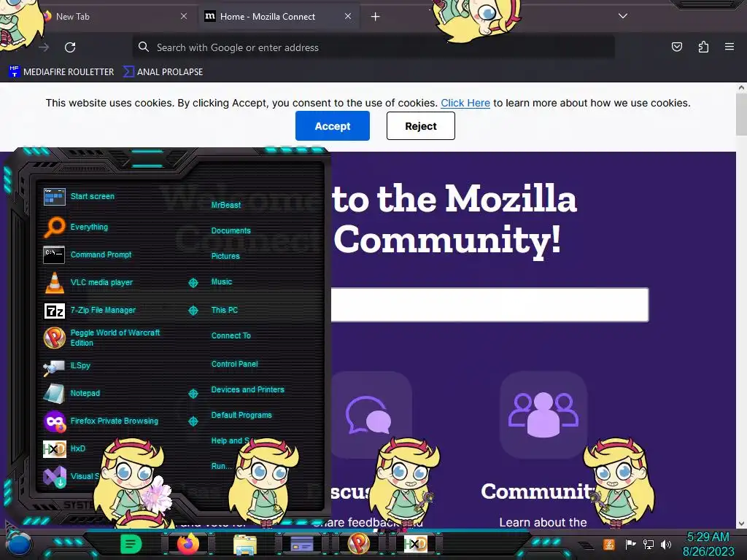Open network tray icon
747x560 pixels.
click(x=649, y=544)
